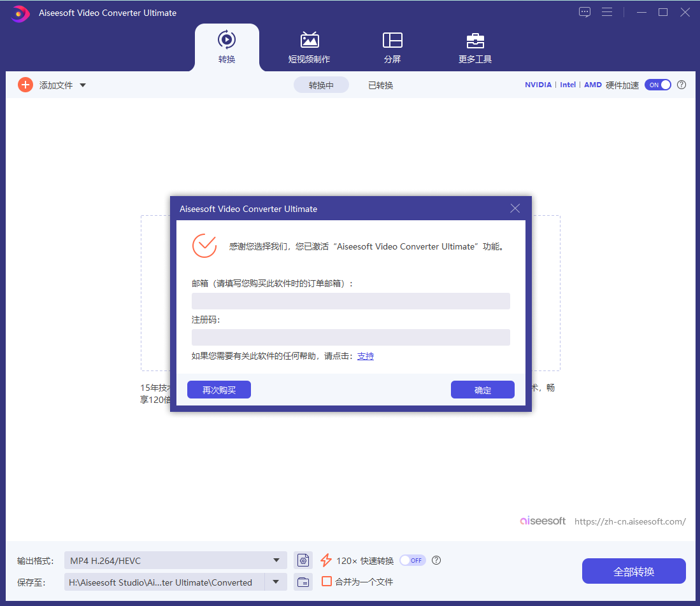Viewport: 700px width, 606px height.
Task: Switch to the 转换 tab
Action: pos(227,47)
